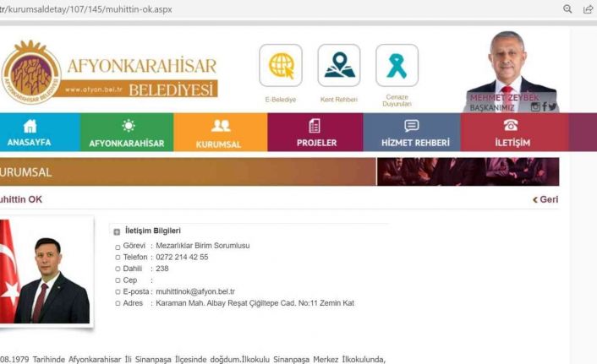Open the E-Belediye globe icon
597x364 pixels.
coord(281,65)
